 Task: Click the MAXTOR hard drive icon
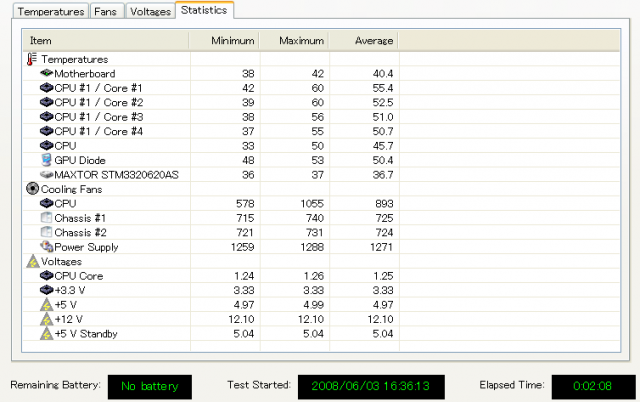coord(47,175)
